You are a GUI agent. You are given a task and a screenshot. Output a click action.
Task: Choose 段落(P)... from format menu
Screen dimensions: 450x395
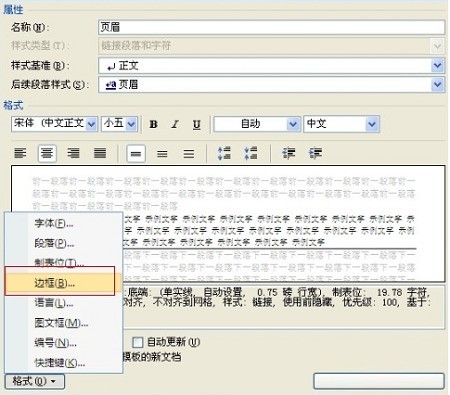(x=63, y=243)
